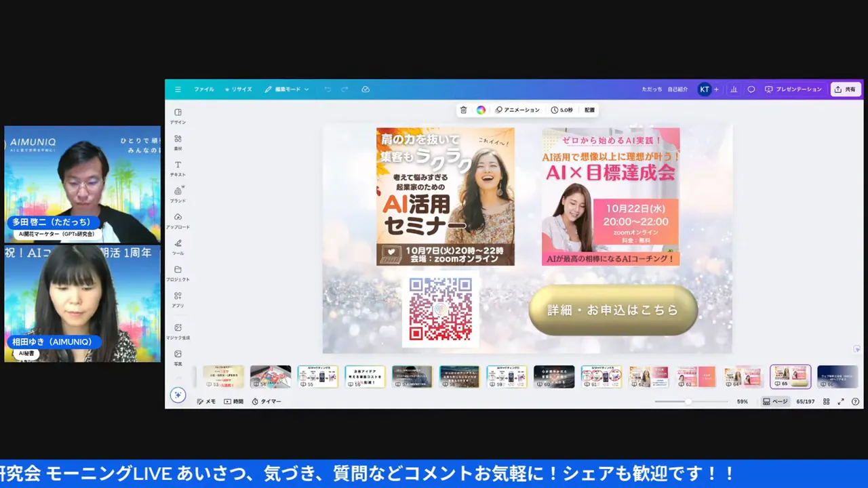Image resolution: width=868 pixels, height=488 pixels.
Task: Open the ブランド brand panel
Action: click(178, 195)
